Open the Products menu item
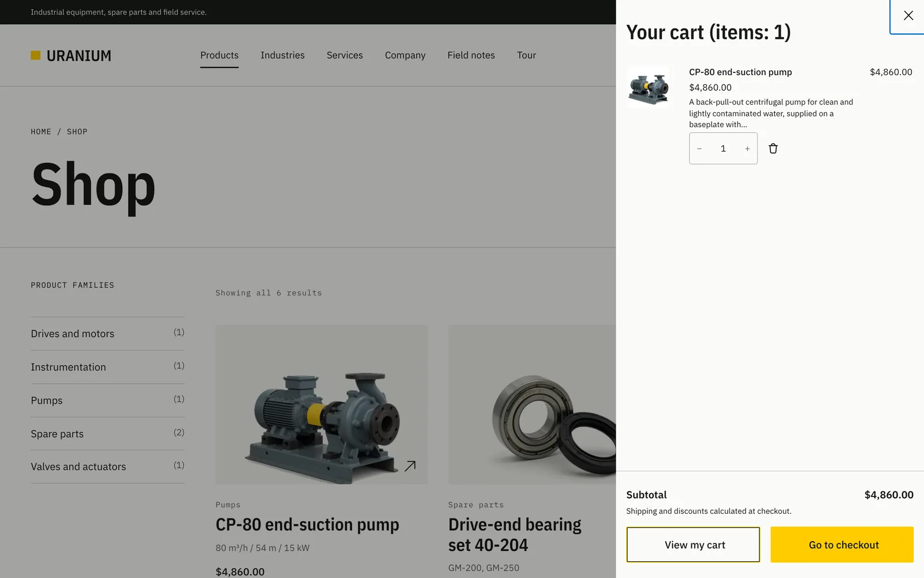This screenshot has height=578, width=924. [219, 55]
